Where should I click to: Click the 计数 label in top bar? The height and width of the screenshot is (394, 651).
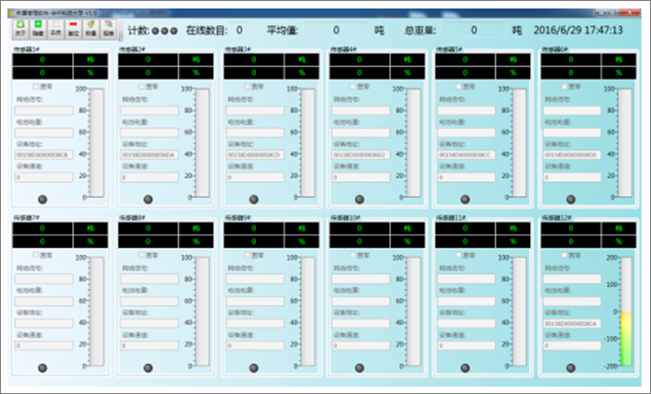138,30
